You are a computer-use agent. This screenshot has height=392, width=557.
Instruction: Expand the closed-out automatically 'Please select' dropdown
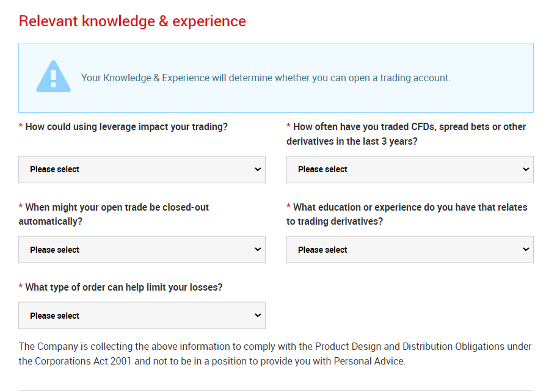pyautogui.click(x=142, y=249)
